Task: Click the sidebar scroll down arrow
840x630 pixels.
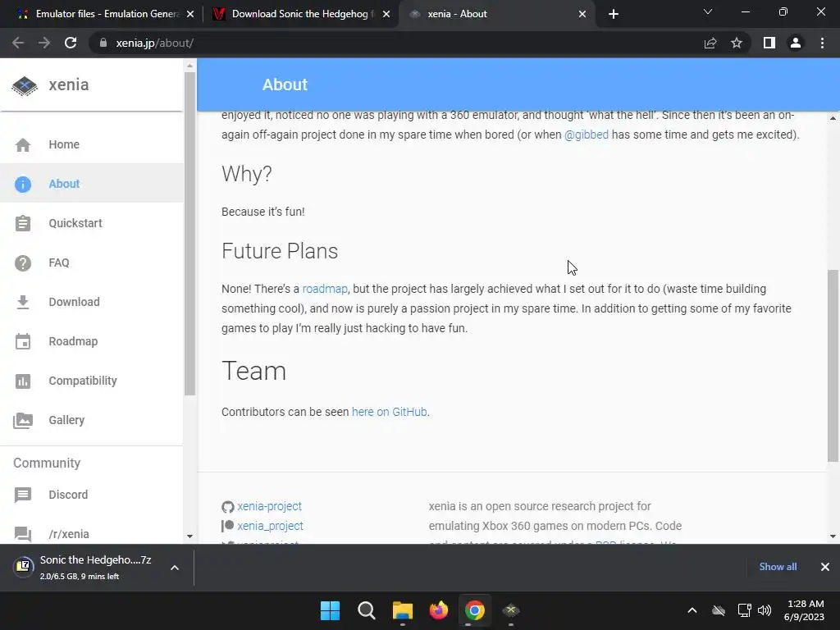Action: [x=189, y=536]
